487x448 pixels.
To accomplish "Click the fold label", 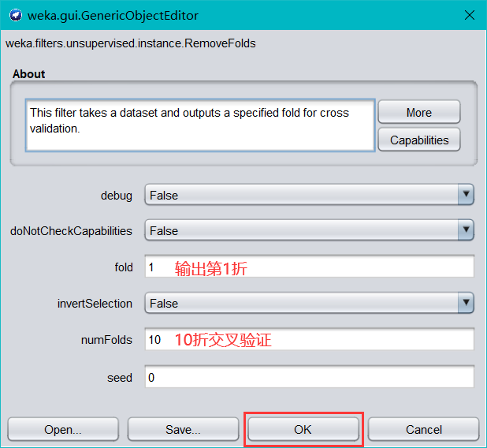I will click(124, 267).
